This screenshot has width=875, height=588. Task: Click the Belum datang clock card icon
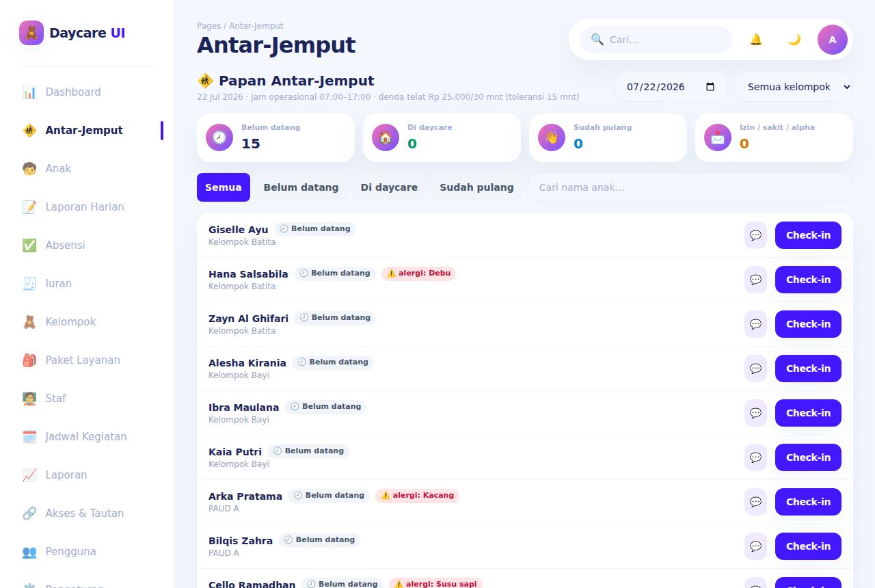pyautogui.click(x=219, y=137)
